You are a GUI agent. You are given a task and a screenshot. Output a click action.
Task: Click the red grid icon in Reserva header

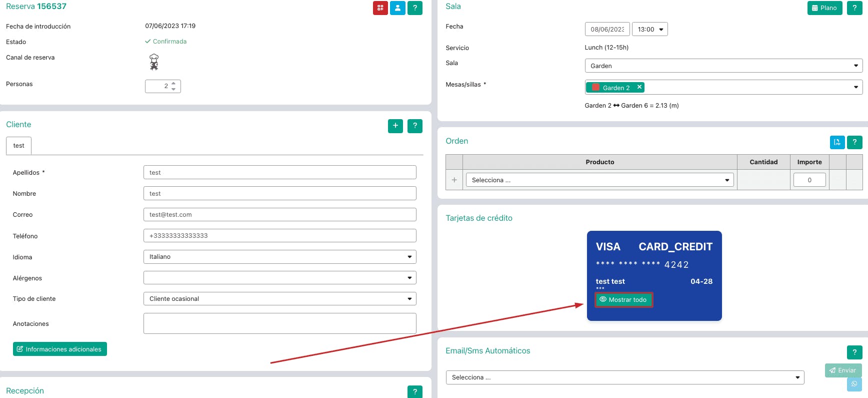pyautogui.click(x=380, y=8)
